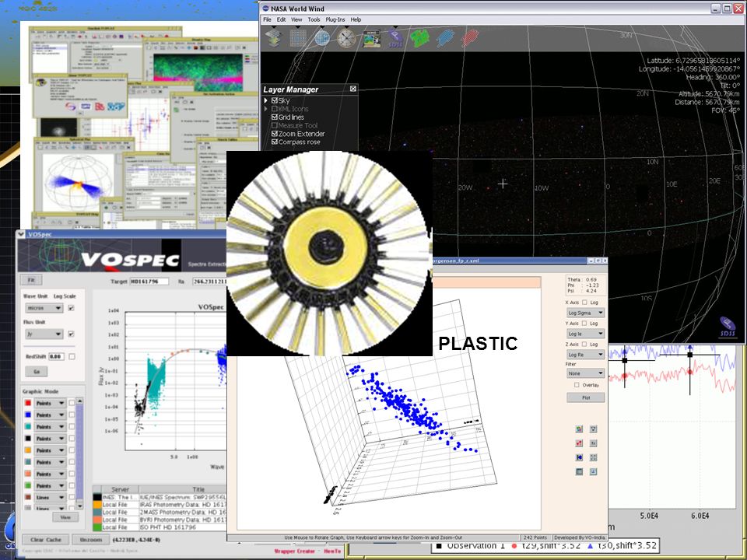This screenshot has width=747, height=560.
Task: Click the RedShift 0.00 input field
Action: pos(56,356)
